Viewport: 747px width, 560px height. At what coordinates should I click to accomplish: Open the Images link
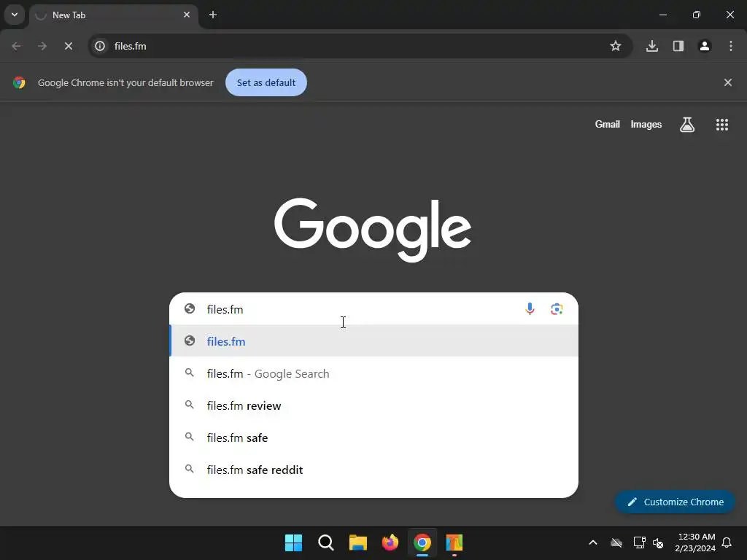tap(646, 124)
